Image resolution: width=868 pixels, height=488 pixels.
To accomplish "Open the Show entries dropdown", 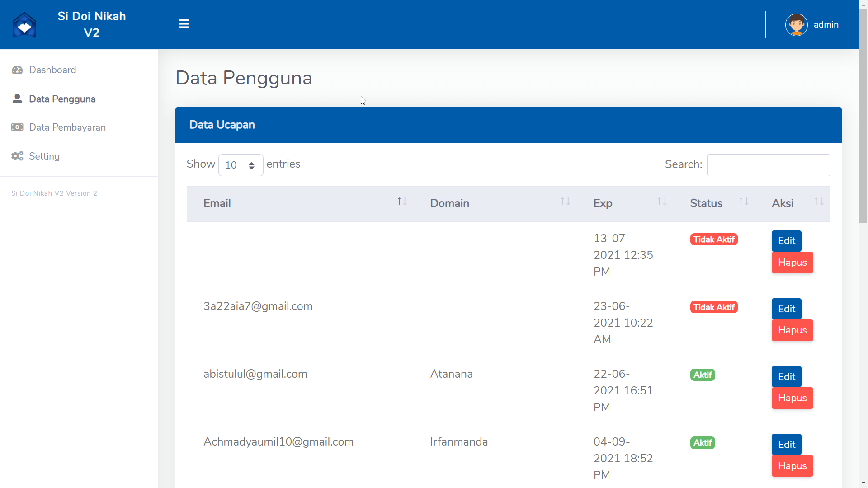I will coord(241,165).
